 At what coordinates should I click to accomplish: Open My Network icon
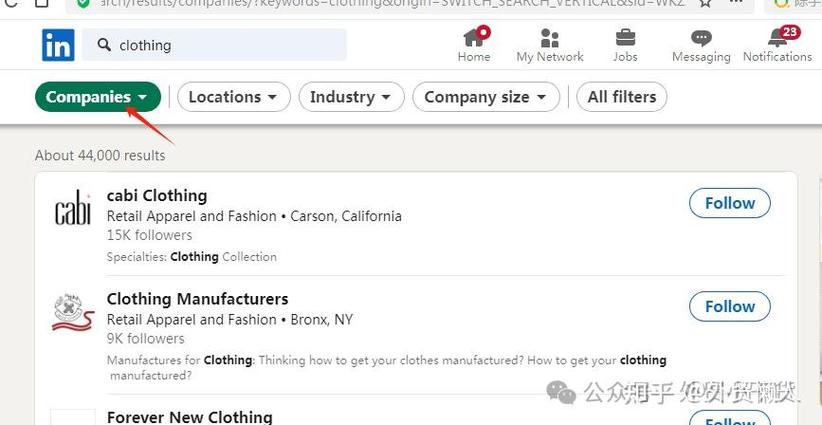(549, 38)
